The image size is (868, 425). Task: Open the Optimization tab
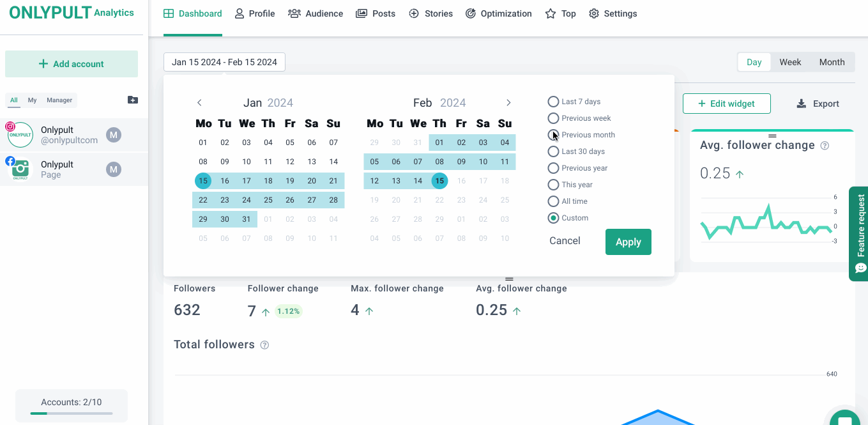(498, 13)
